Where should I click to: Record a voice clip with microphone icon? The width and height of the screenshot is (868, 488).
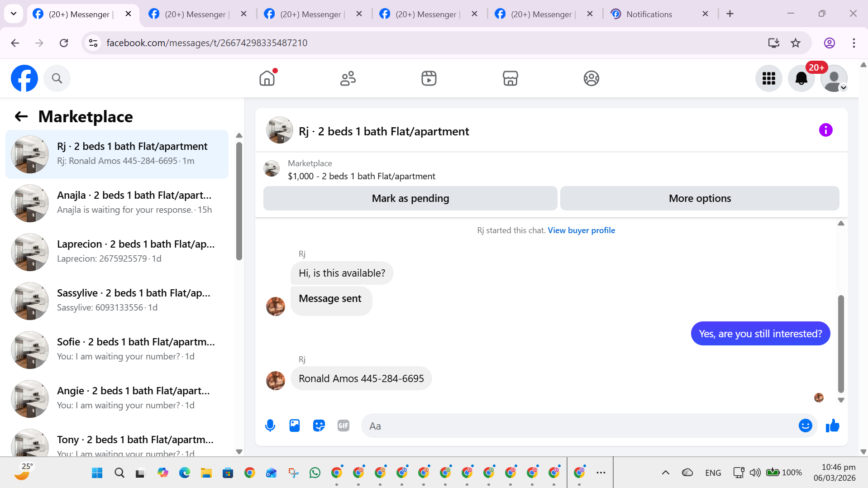(270, 426)
